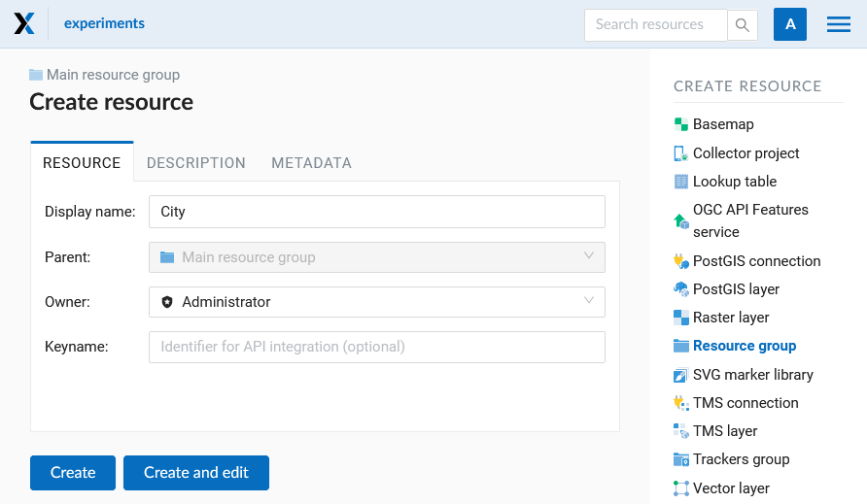Select the Collector project icon

point(681,153)
